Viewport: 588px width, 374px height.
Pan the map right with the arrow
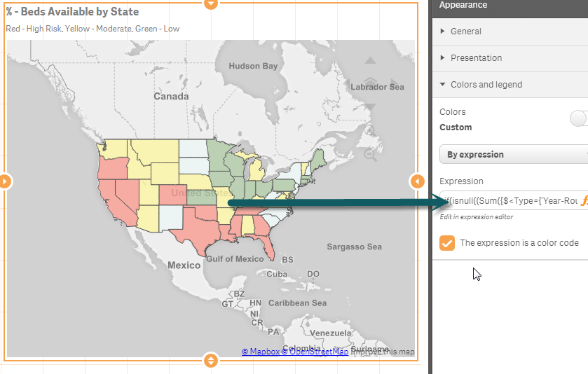click(395, 84)
